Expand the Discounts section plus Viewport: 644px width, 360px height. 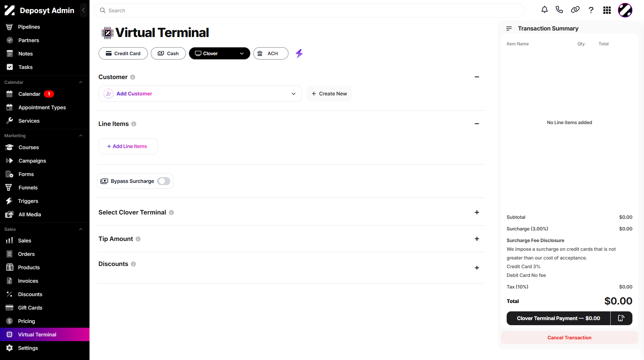pos(477,268)
